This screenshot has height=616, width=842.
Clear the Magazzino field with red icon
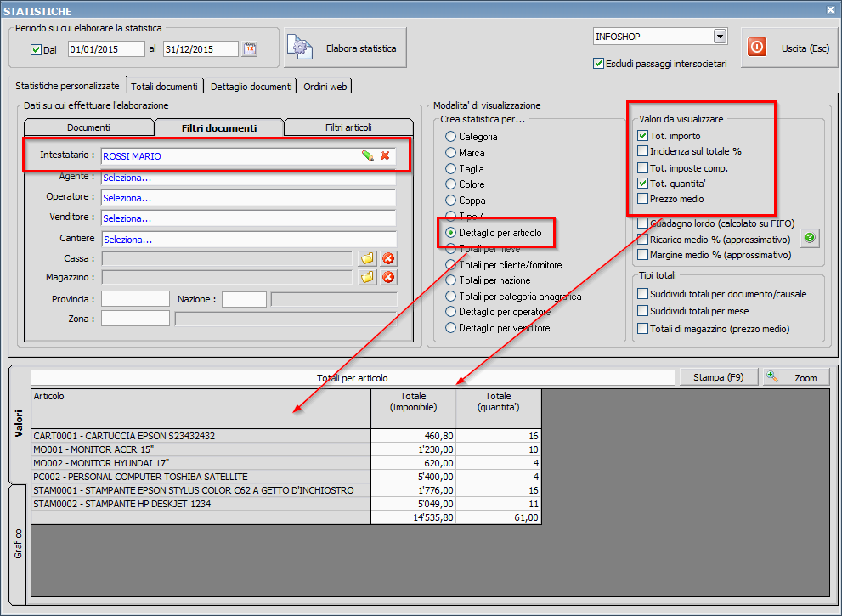pos(388,277)
